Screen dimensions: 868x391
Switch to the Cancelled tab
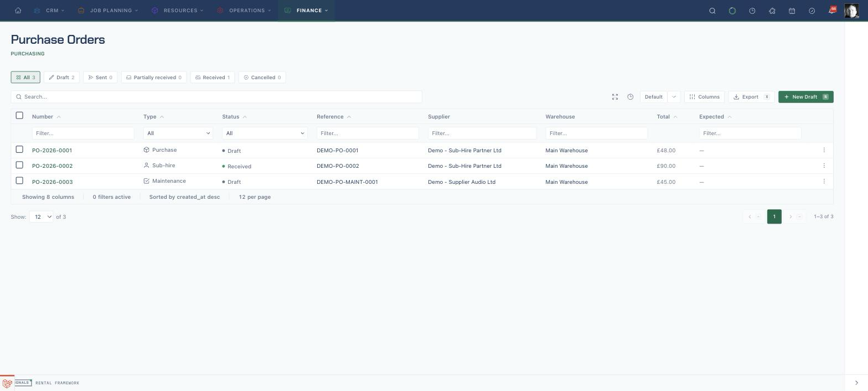[x=262, y=78]
